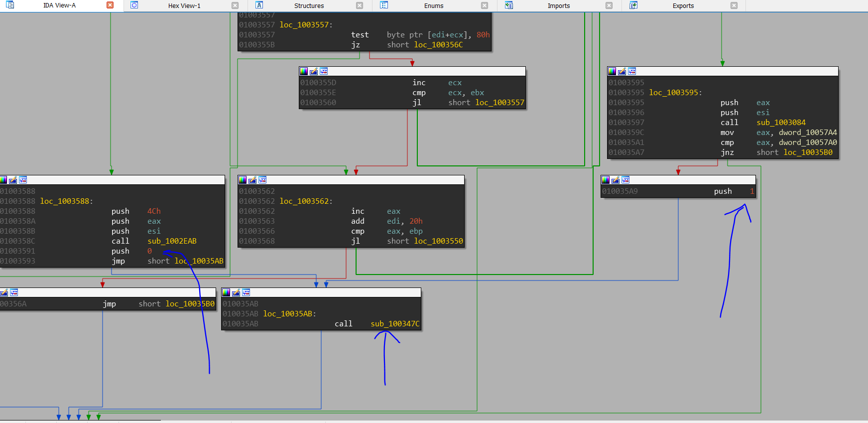
Task: Close the Hex View-1 tab
Action: (x=235, y=5)
